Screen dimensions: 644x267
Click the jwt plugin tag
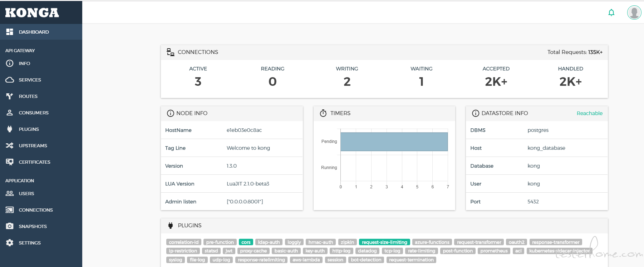(x=229, y=251)
